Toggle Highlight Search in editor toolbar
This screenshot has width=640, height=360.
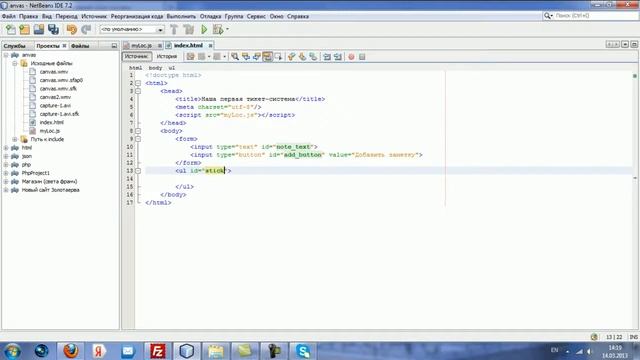267,57
